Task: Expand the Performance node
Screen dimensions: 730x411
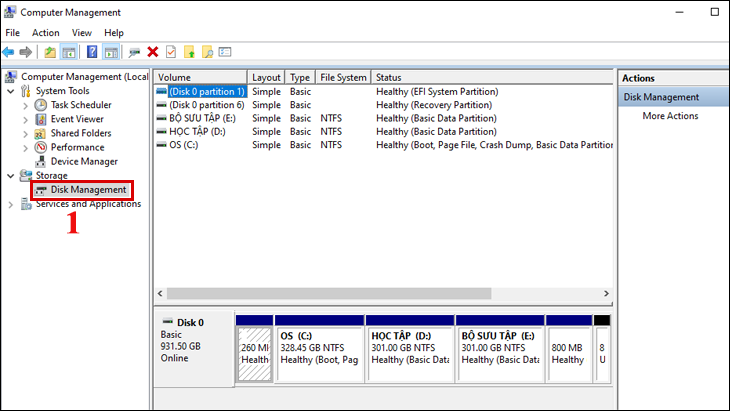Action: pyautogui.click(x=25, y=148)
